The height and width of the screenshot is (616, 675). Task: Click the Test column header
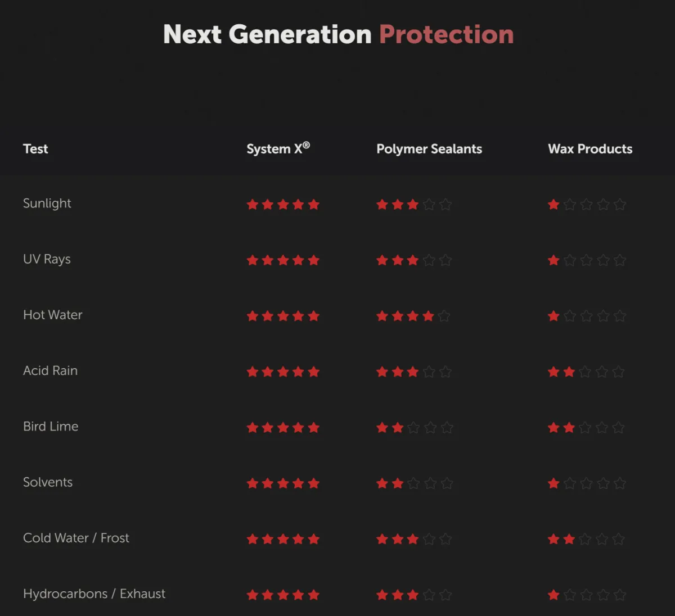(35, 149)
